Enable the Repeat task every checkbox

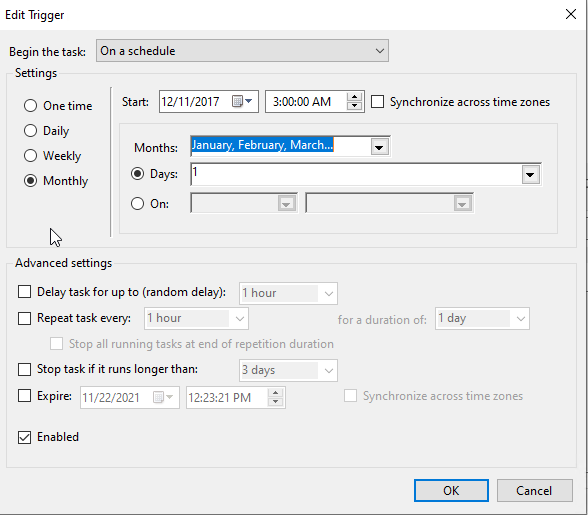tap(25, 318)
